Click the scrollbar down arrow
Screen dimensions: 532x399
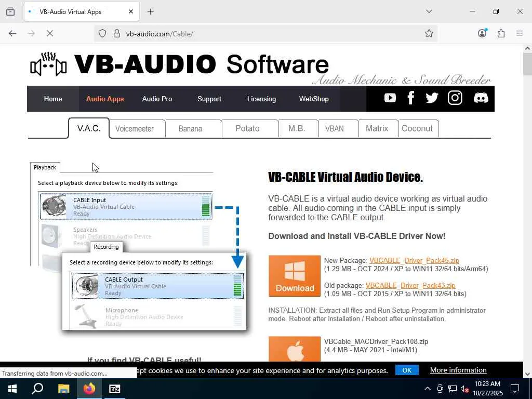coord(527,374)
